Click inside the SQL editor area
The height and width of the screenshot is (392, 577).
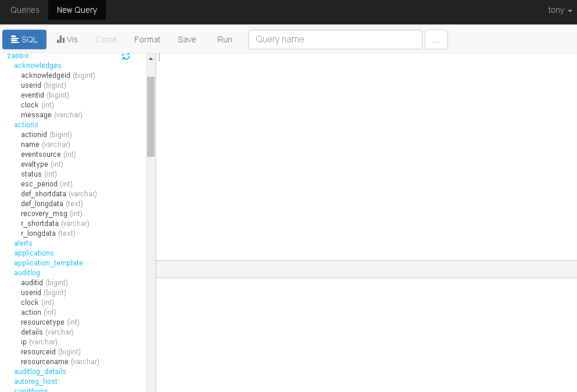pyautogui.click(x=367, y=157)
